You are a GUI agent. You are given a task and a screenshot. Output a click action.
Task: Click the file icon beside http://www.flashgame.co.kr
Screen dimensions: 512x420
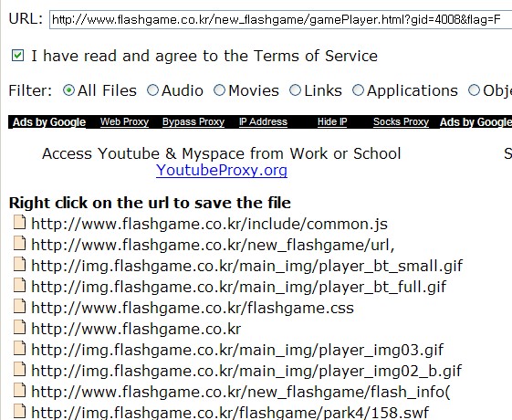19,327
